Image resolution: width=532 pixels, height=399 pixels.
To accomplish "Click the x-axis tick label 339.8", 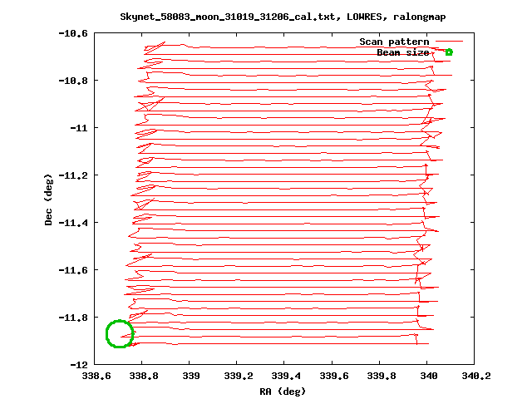I will click(x=382, y=376).
